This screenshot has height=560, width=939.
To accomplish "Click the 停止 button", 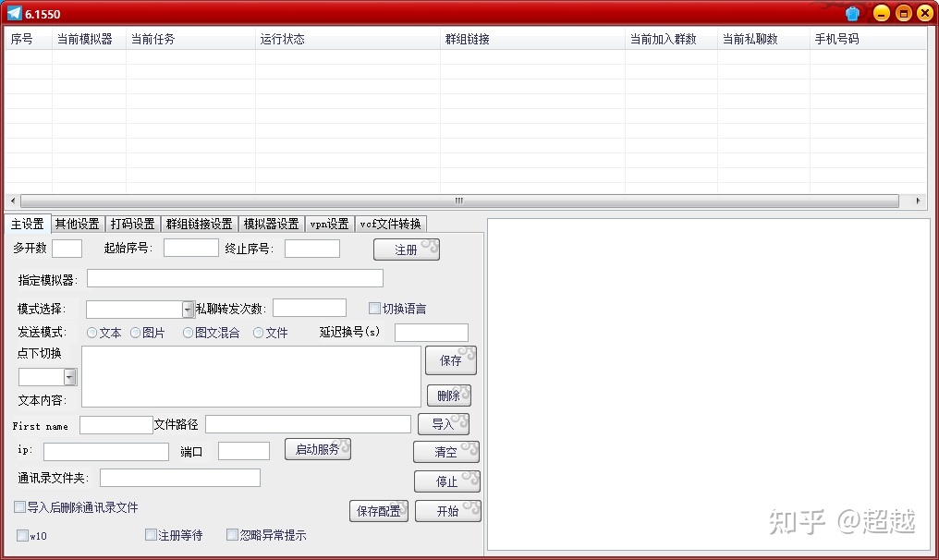I will pos(446,481).
